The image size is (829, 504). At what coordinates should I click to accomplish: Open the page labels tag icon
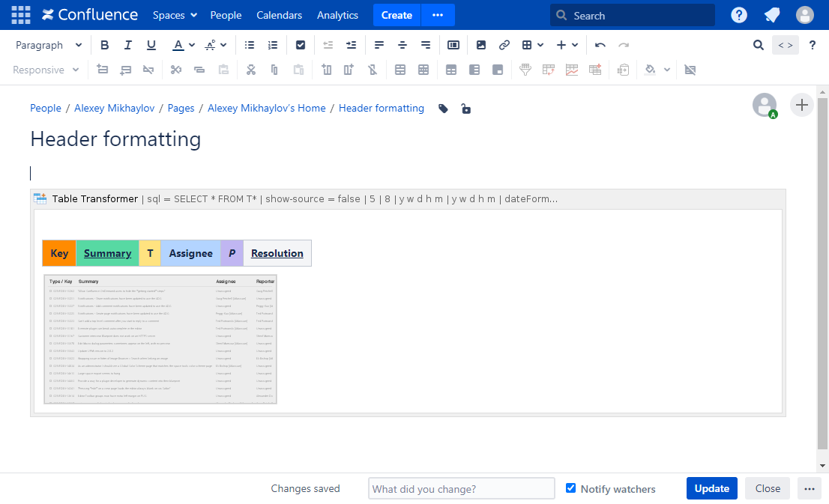[443, 109]
